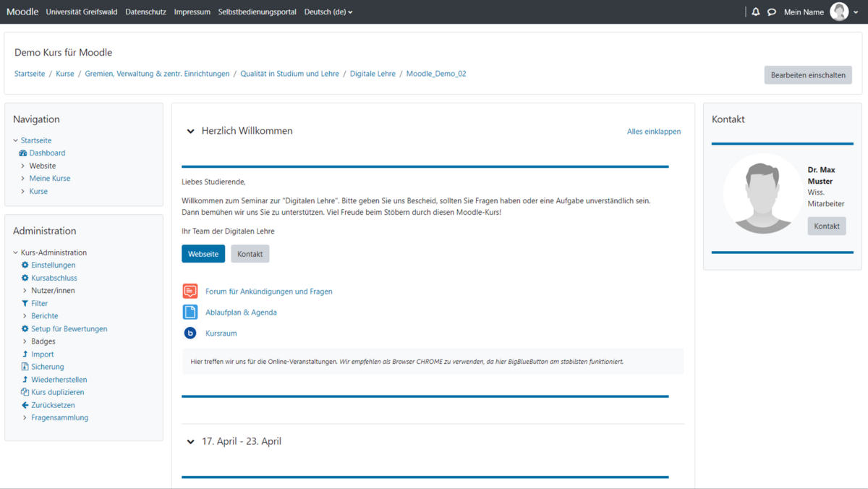This screenshot has height=489, width=868.
Task: Open the Deutsch (de) language dropdown
Action: [328, 12]
